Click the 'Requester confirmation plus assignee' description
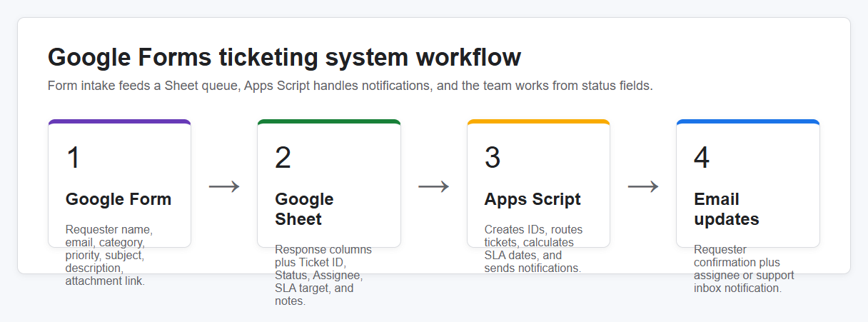Viewport: 868px width, 322px height. 744,269
